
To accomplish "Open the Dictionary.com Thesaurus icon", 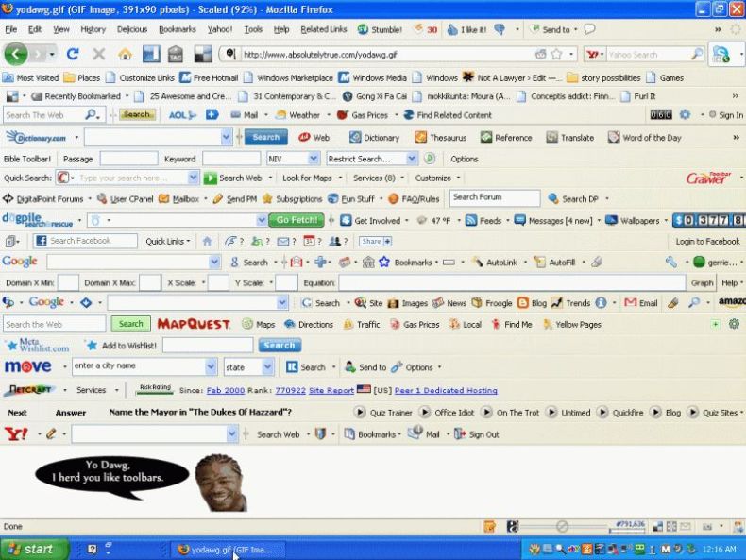I will click(x=420, y=138).
